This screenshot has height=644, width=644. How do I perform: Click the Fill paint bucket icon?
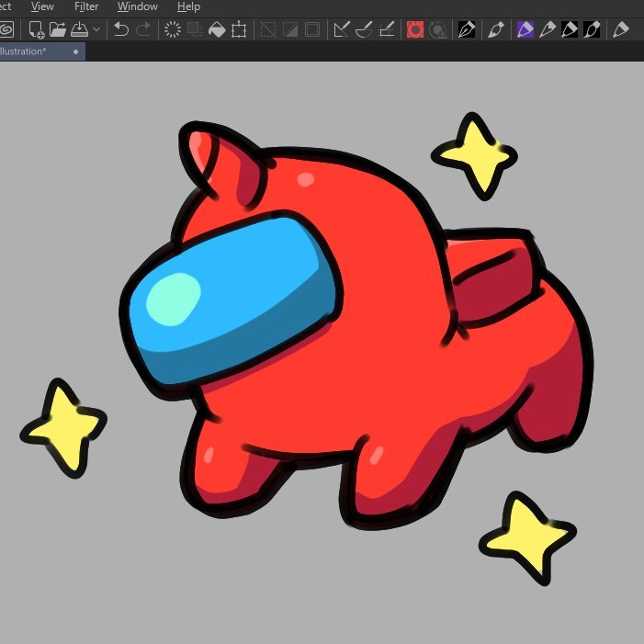(217, 29)
